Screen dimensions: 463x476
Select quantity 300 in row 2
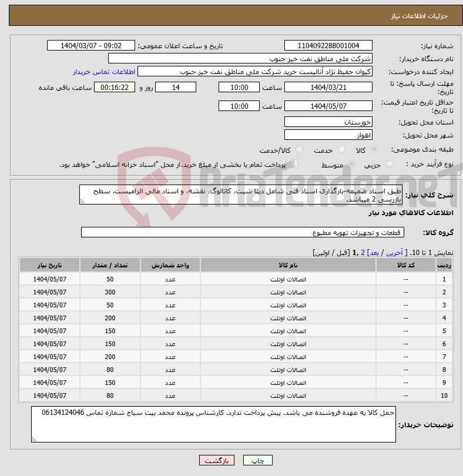pyautogui.click(x=110, y=292)
